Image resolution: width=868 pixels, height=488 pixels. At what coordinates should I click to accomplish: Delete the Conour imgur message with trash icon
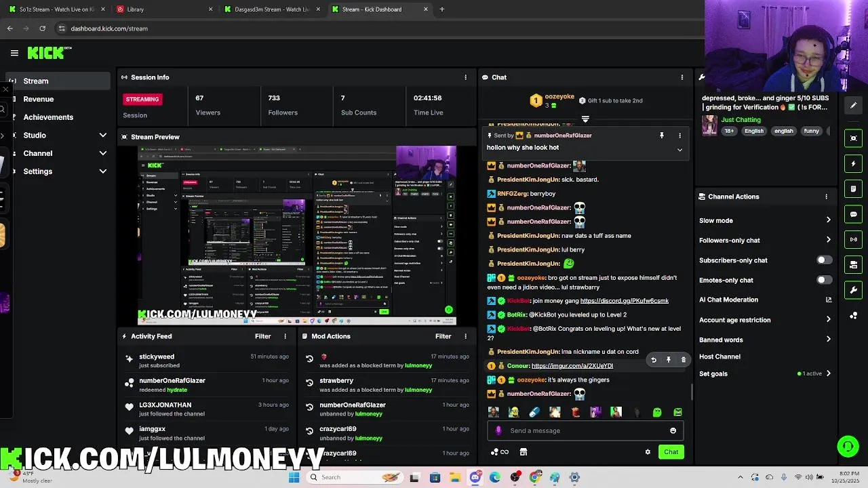point(683,360)
